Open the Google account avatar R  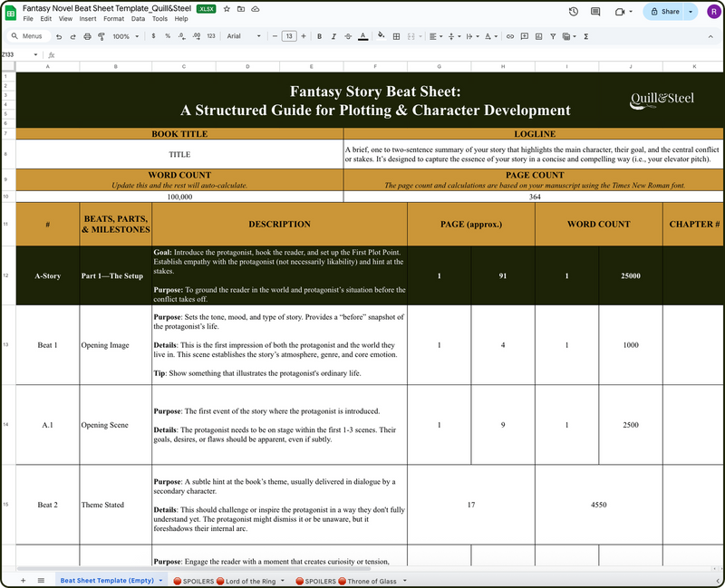(714, 12)
